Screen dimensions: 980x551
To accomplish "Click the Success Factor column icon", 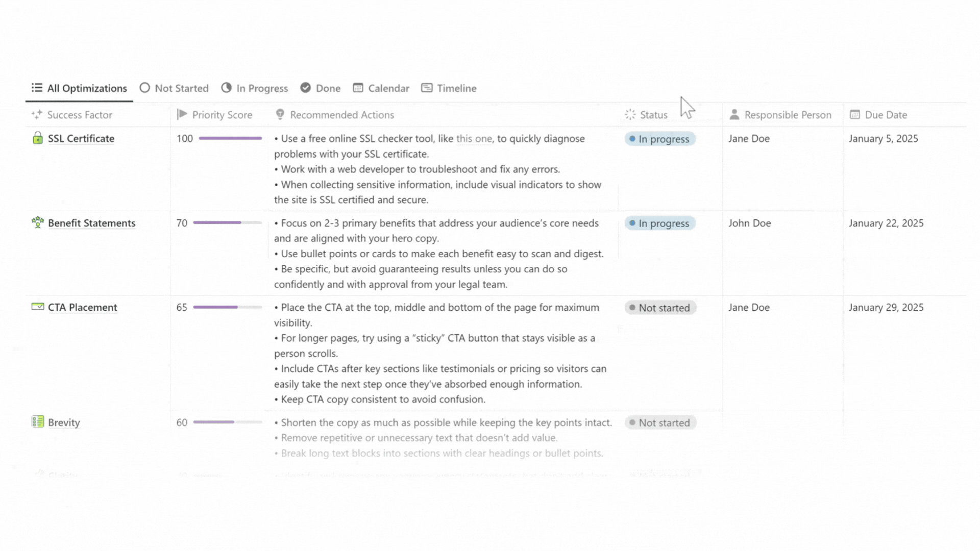I will pyautogui.click(x=37, y=114).
